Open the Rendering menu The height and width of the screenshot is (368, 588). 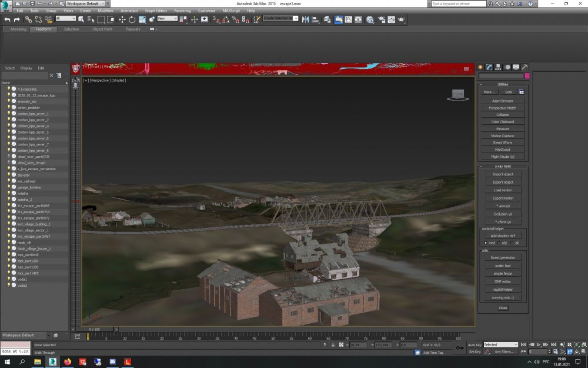coord(182,11)
